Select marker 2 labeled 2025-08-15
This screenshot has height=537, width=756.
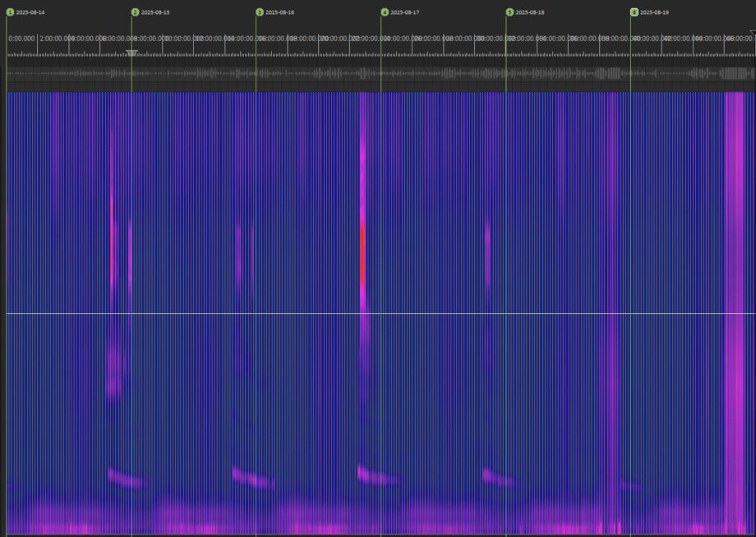click(x=135, y=12)
